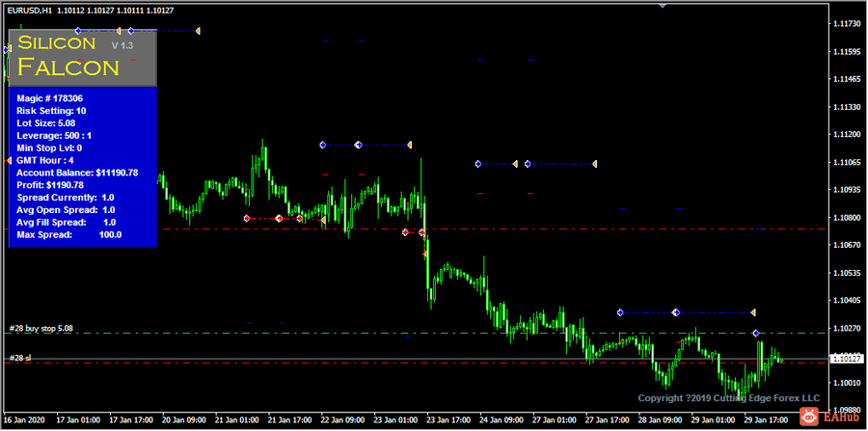Click price level 1.11200 on the scale
The width and height of the screenshot is (868, 431).
[846, 134]
